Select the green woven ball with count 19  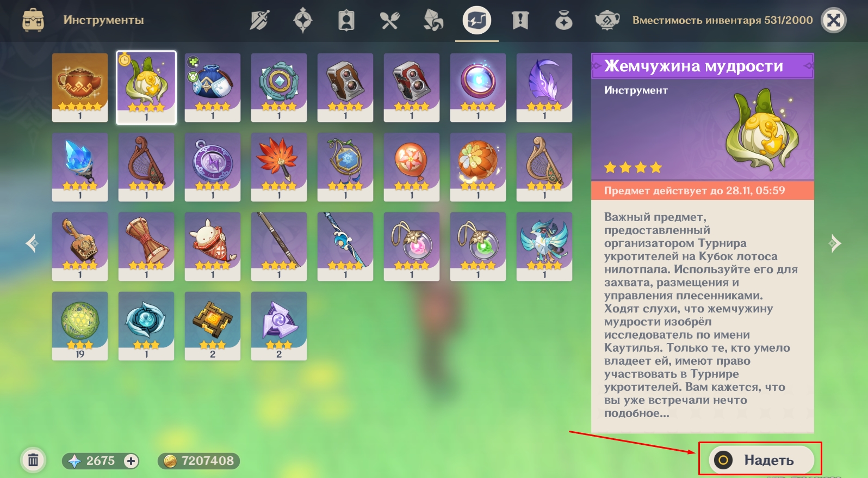coord(80,326)
